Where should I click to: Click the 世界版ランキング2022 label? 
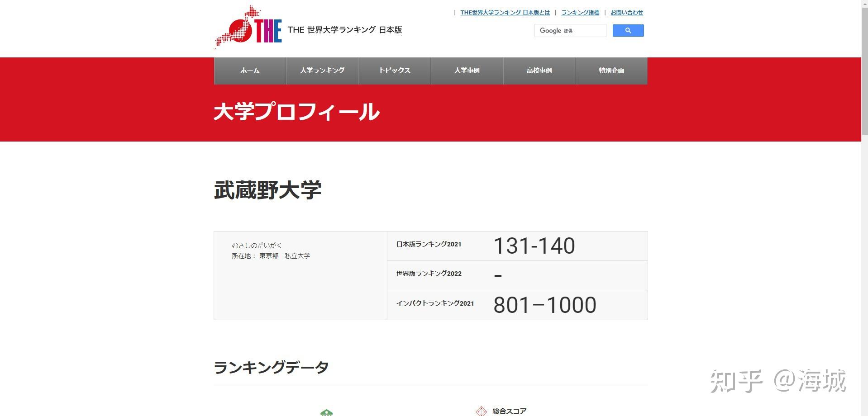click(x=429, y=274)
